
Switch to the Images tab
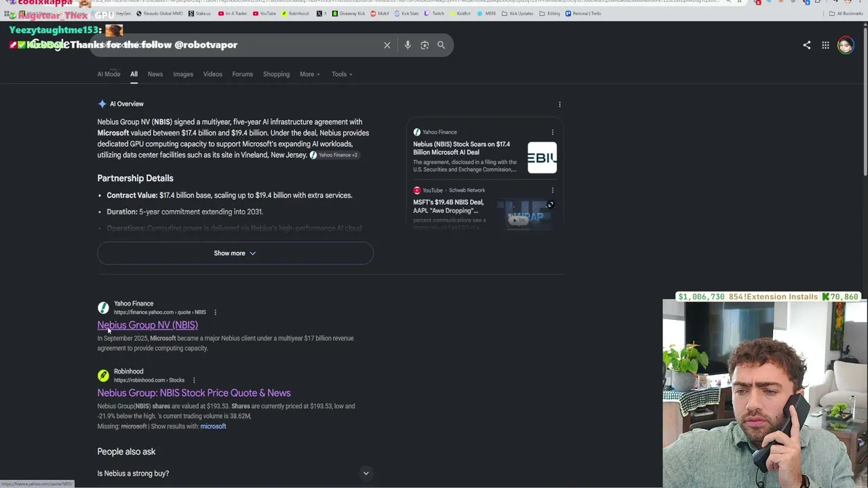click(x=183, y=75)
